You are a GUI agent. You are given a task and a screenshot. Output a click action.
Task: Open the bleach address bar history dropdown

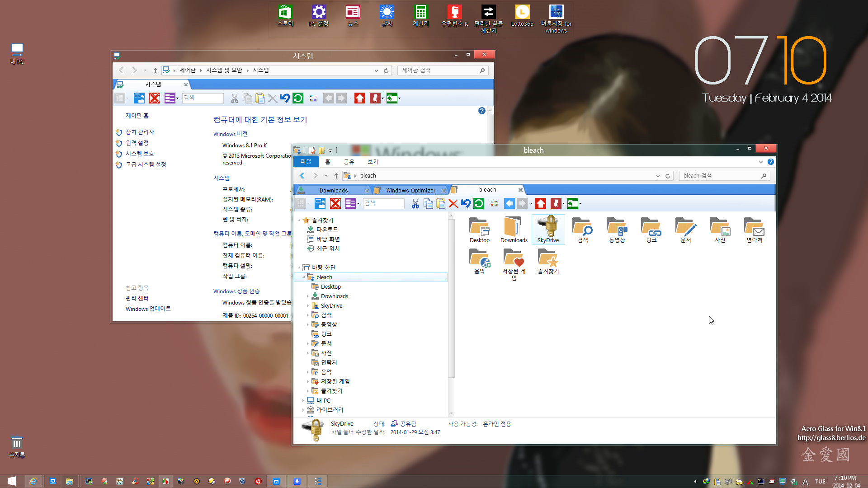[658, 176]
